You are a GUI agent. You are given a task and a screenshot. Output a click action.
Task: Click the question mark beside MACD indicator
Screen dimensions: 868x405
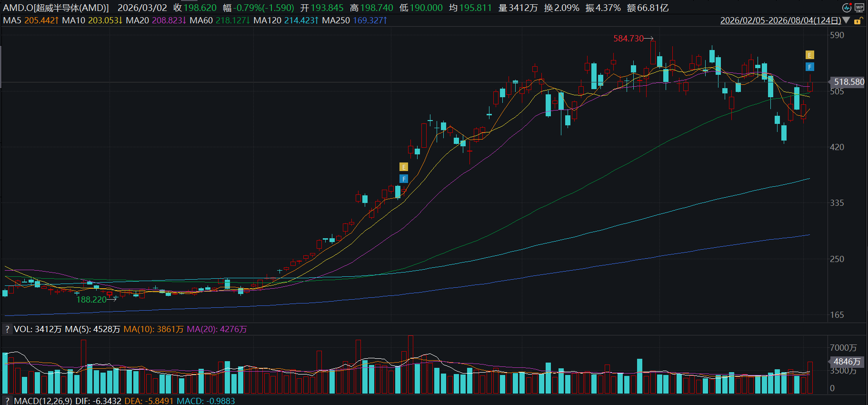(x=7, y=401)
